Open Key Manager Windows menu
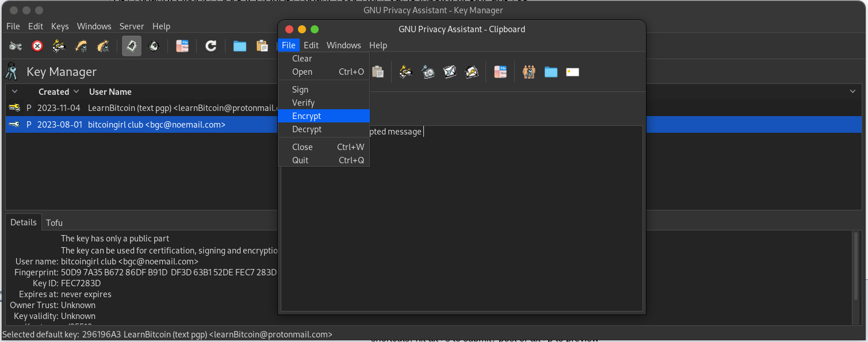This screenshot has width=868, height=342. pyautogui.click(x=94, y=26)
